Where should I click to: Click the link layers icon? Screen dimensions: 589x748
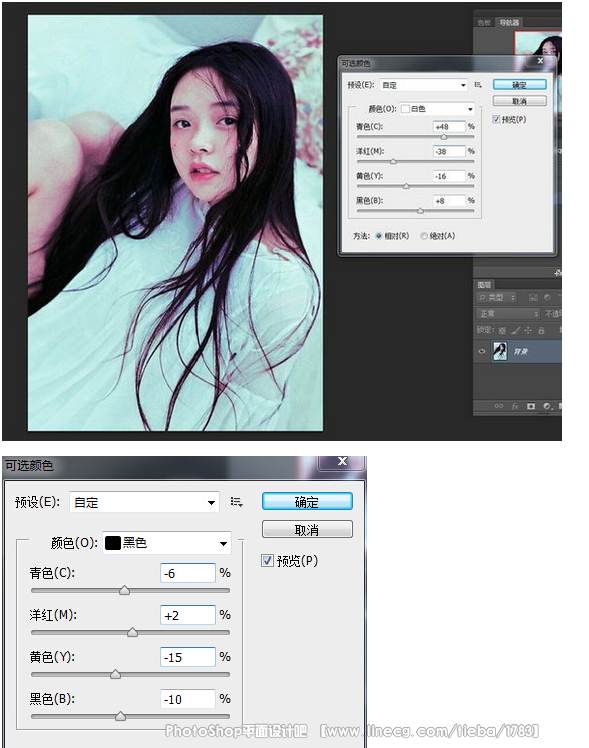pos(499,406)
